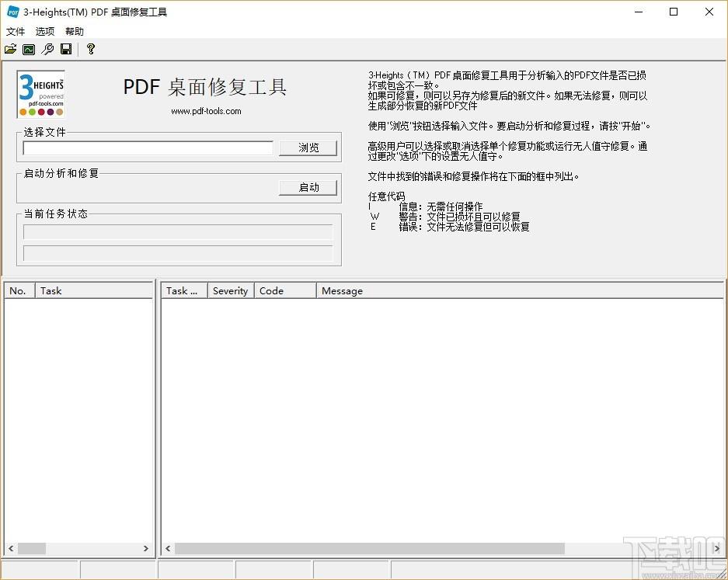
Task: Click the 启动分析和修复 group label
Action: tap(61, 173)
